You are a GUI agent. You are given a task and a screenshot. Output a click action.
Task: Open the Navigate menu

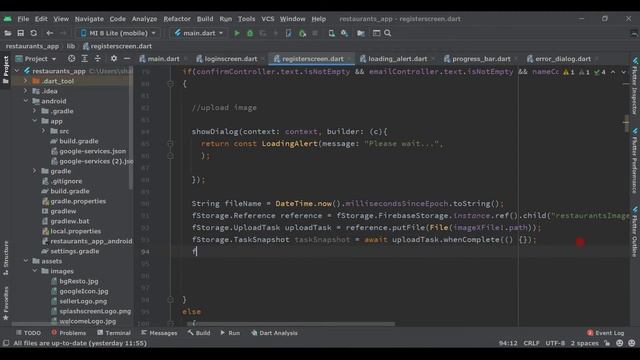point(89,19)
